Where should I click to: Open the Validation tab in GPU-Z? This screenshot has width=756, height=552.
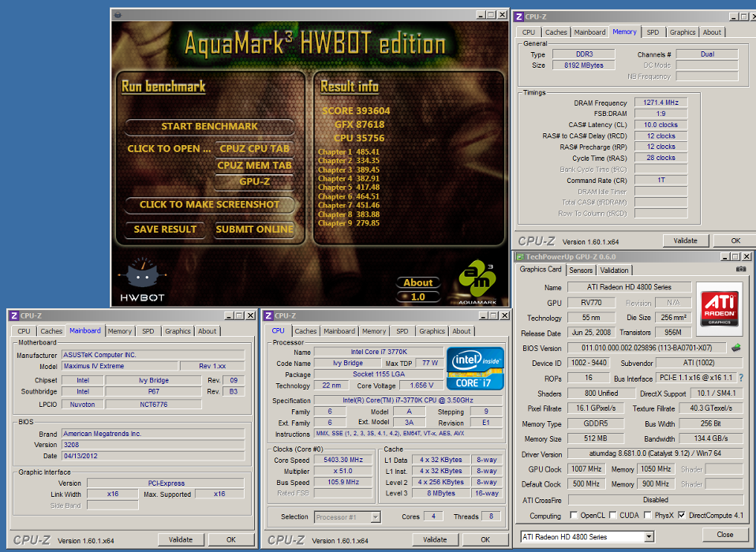[614, 270]
